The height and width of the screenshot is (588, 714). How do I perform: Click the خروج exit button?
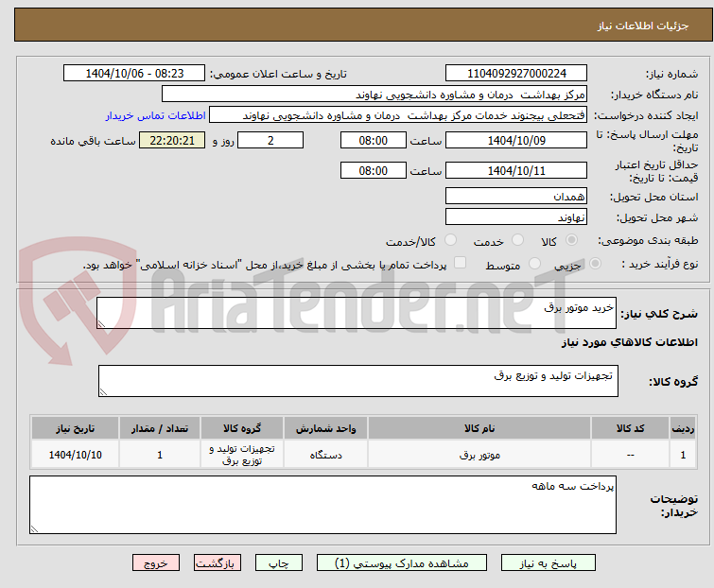point(156,563)
